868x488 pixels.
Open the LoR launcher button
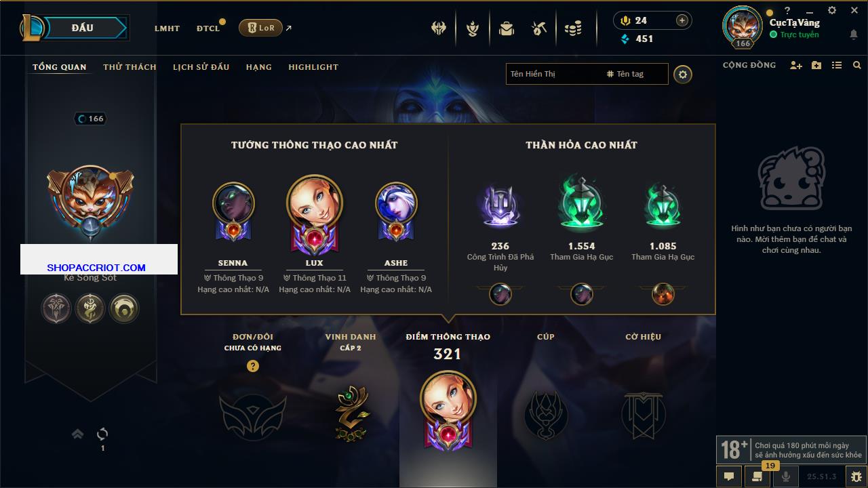(260, 28)
